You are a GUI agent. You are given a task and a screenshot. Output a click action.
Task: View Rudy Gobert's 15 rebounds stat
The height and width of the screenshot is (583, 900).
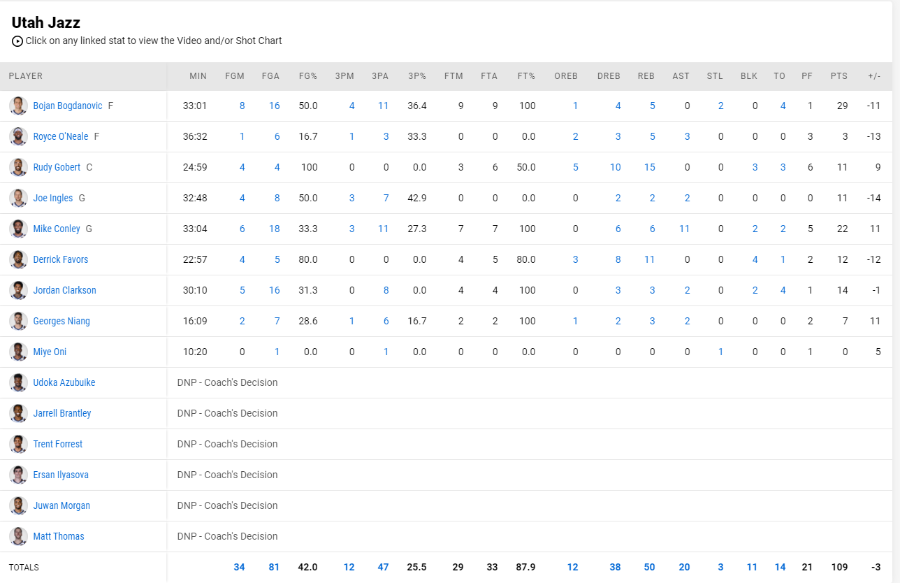650,167
